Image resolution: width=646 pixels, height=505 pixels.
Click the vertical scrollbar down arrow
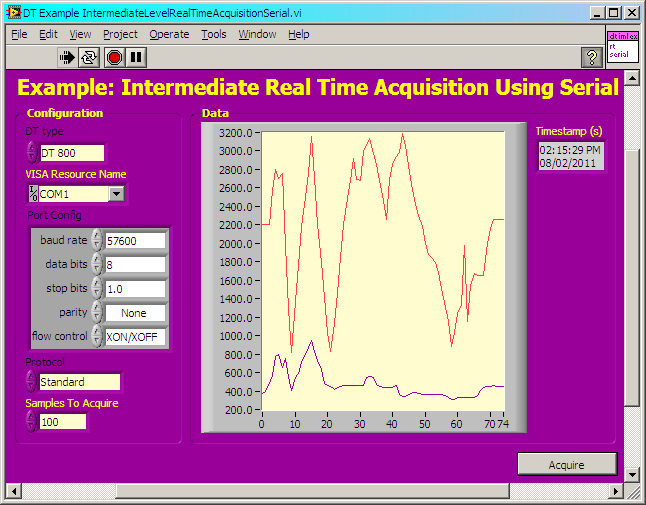click(631, 474)
